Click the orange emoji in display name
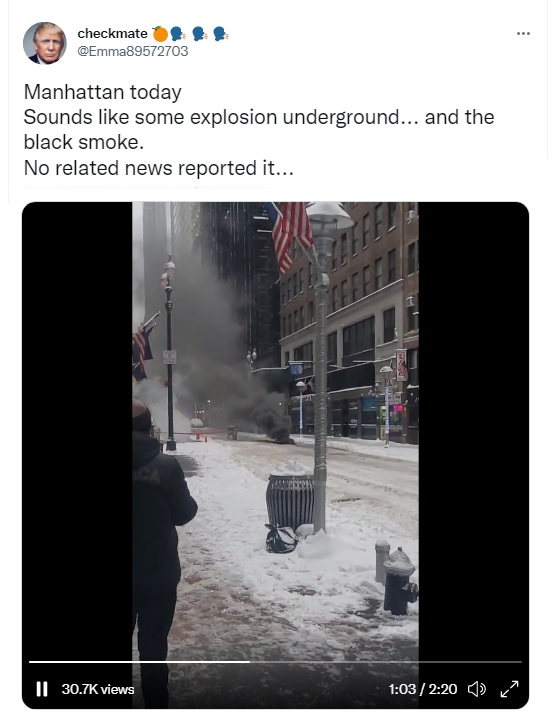This screenshot has width=556, height=716. [x=160, y=34]
